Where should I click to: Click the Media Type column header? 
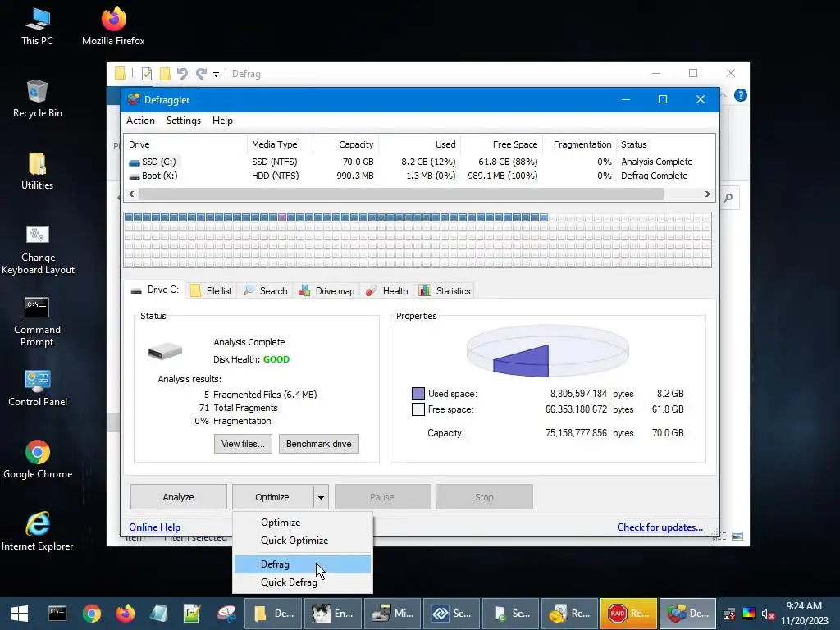280,144
